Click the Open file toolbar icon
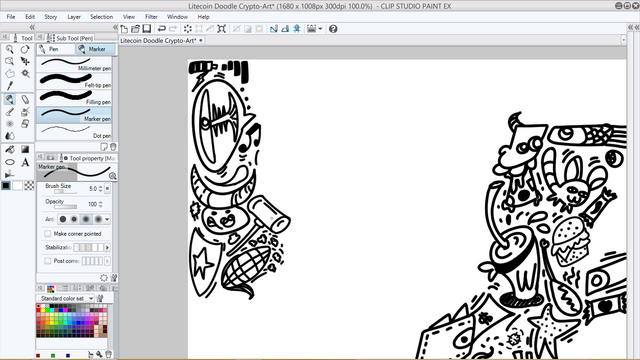640x360 pixels. (135, 29)
